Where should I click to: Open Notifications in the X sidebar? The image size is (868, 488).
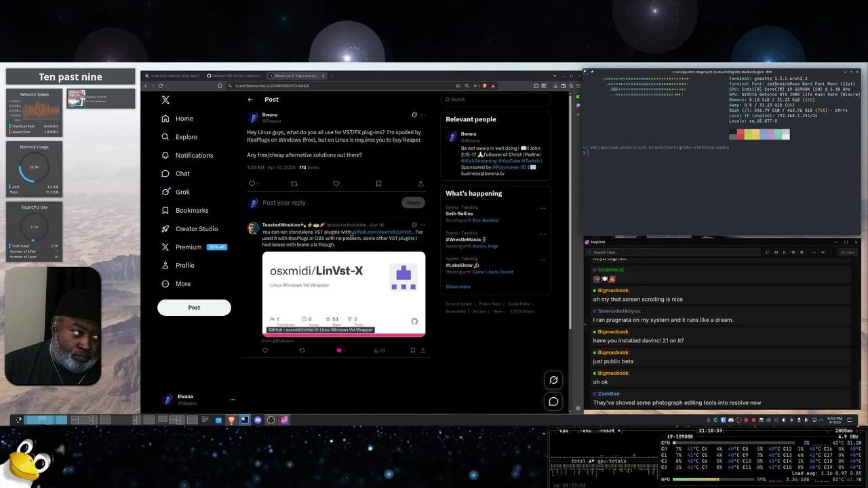(x=187, y=155)
